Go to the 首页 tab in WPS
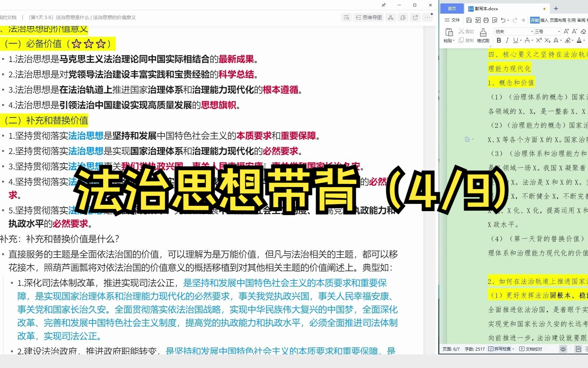The image size is (588, 368). 452,9
